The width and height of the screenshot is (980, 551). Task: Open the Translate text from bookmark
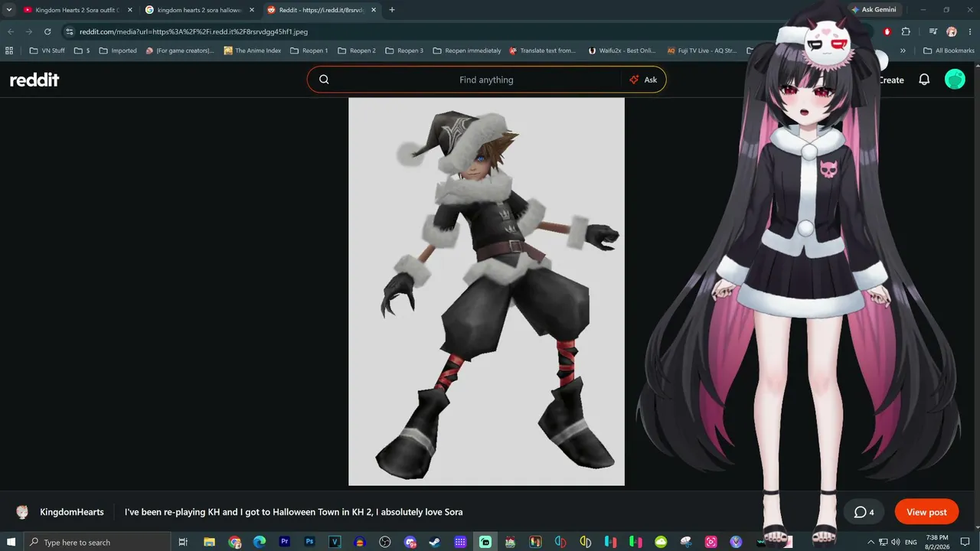coord(542,51)
